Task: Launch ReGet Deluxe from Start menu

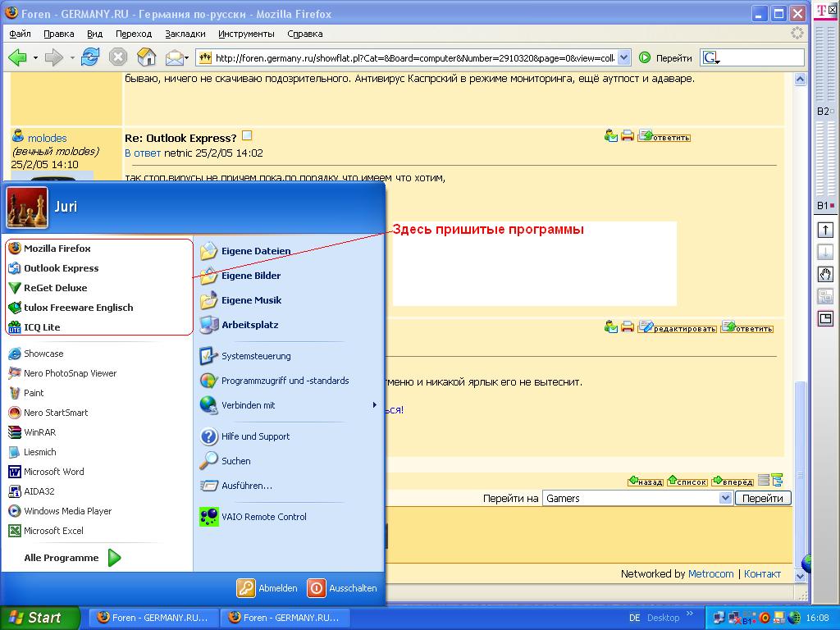Action: (55, 288)
